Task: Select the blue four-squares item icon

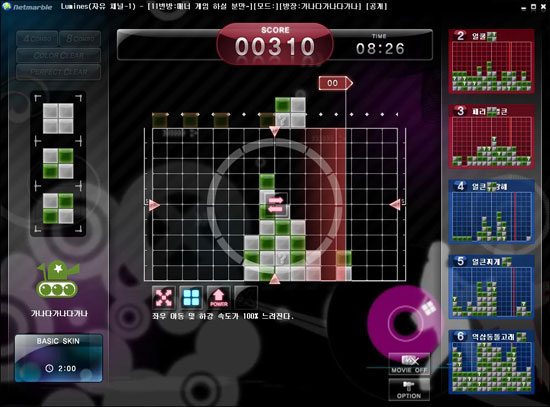Action: coord(191,298)
